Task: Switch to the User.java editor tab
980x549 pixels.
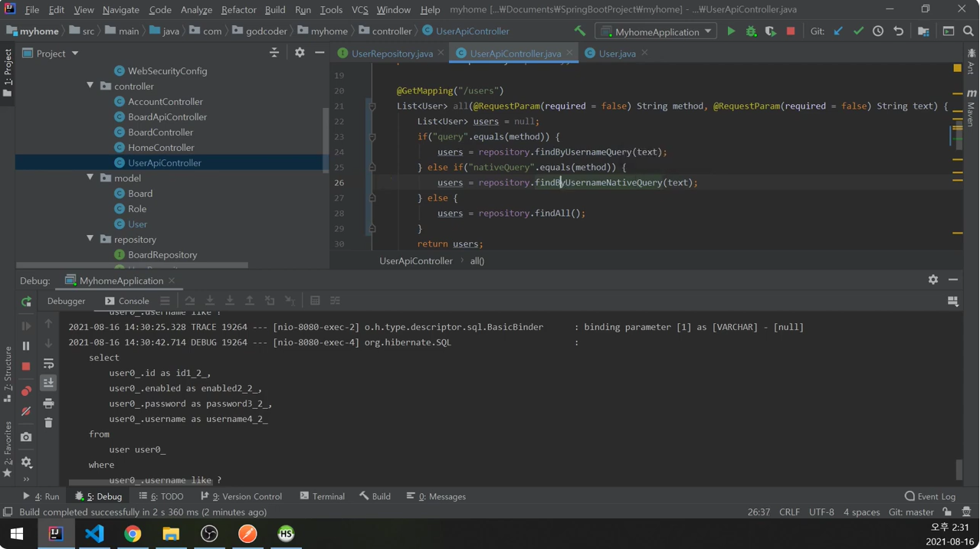Action: coord(616,53)
